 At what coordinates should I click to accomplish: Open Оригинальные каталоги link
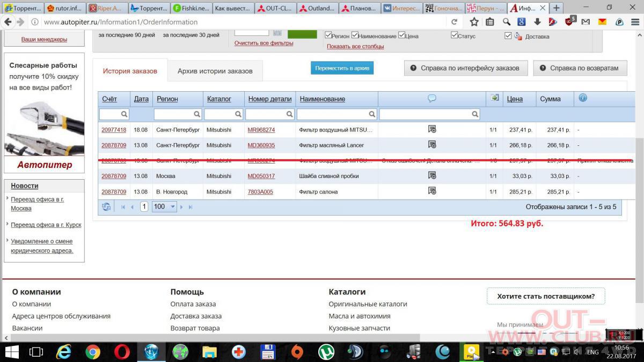pyautogui.click(x=368, y=304)
